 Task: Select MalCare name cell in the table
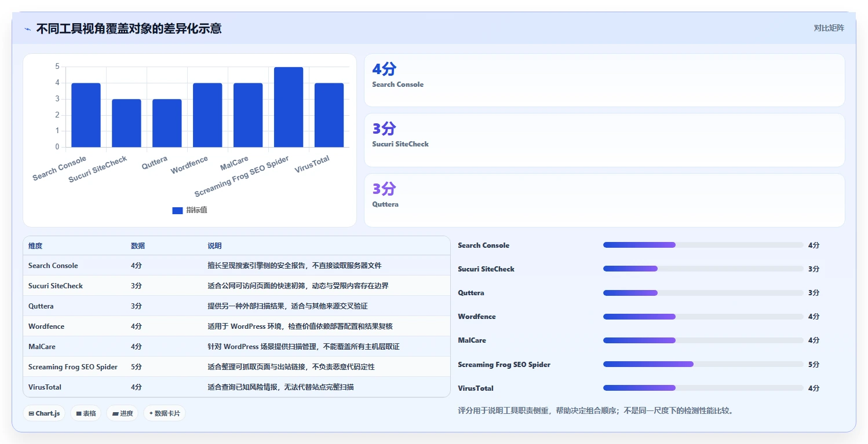point(42,347)
